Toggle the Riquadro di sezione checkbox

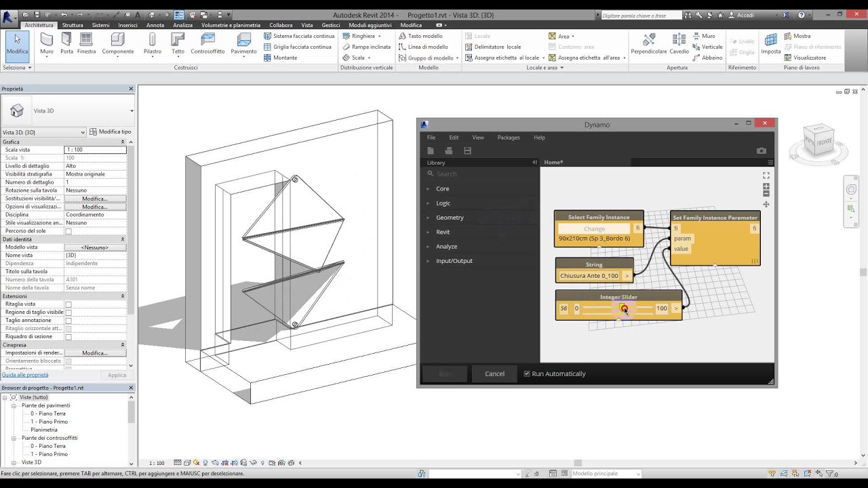coord(68,337)
